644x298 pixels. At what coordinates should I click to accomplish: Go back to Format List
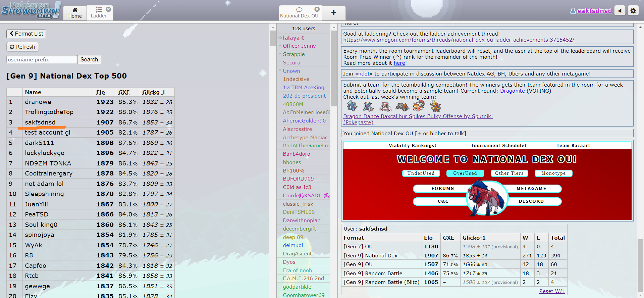pyautogui.click(x=26, y=34)
